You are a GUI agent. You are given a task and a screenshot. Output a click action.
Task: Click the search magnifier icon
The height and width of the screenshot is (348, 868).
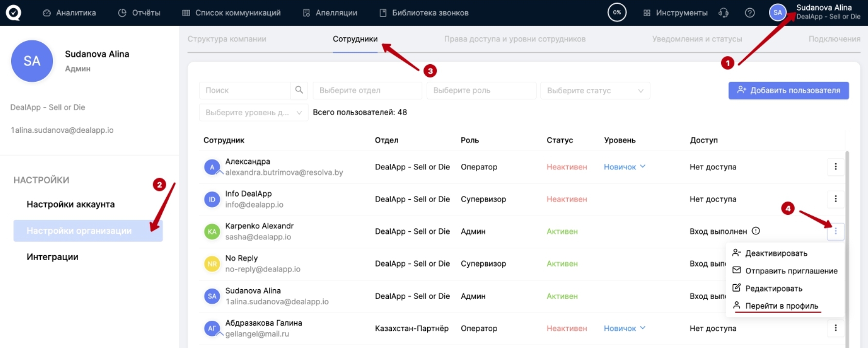(299, 90)
